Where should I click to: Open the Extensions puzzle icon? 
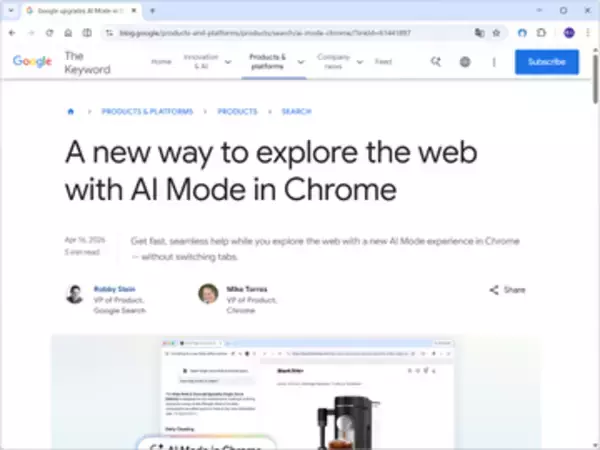(x=541, y=33)
